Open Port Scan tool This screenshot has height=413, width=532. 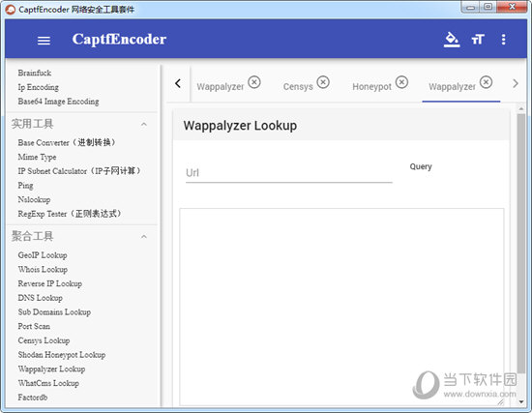point(34,327)
